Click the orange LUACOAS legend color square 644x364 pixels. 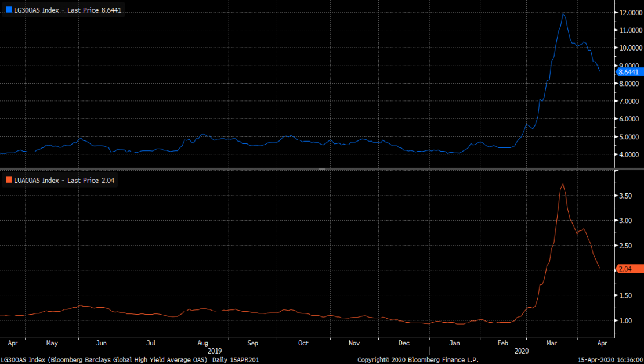(8, 181)
